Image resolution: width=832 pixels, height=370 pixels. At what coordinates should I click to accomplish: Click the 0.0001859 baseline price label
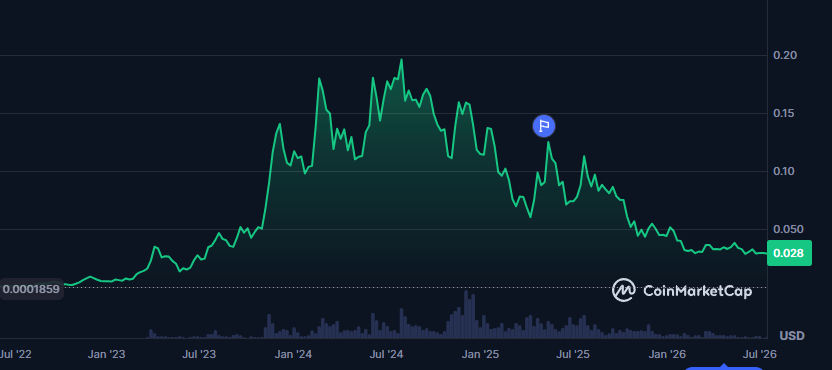click(x=31, y=289)
